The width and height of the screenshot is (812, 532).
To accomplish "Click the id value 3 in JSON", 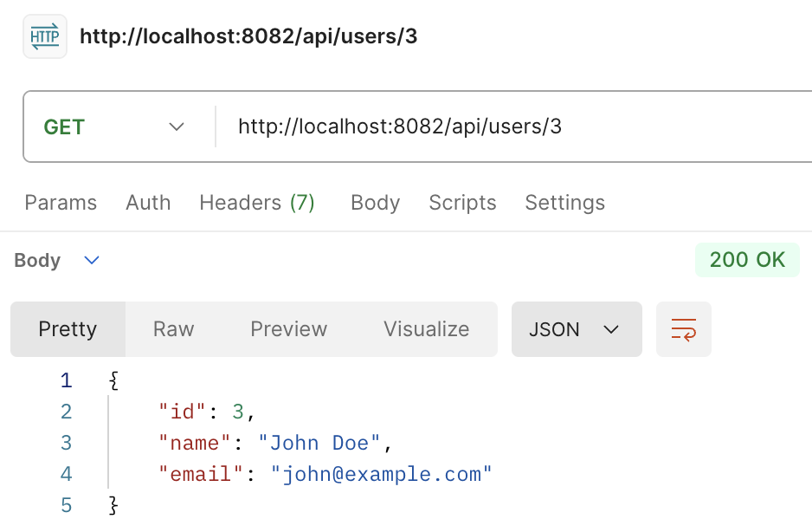I will click(238, 412).
